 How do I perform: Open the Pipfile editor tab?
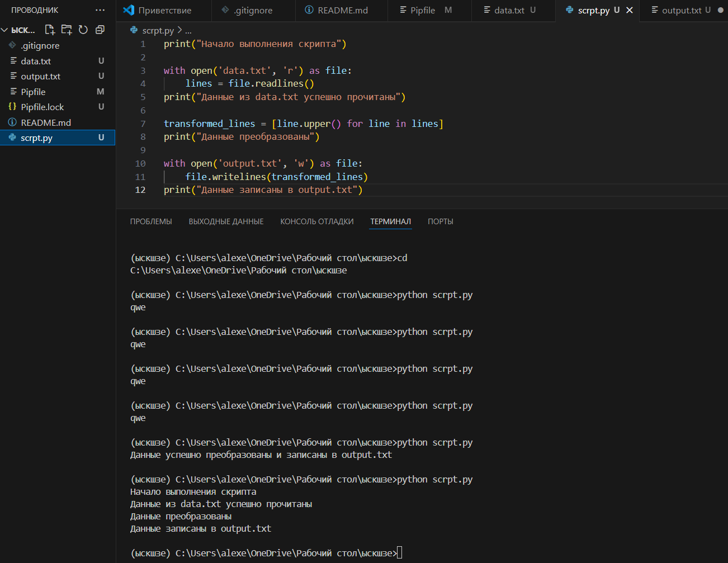pyautogui.click(x=422, y=10)
